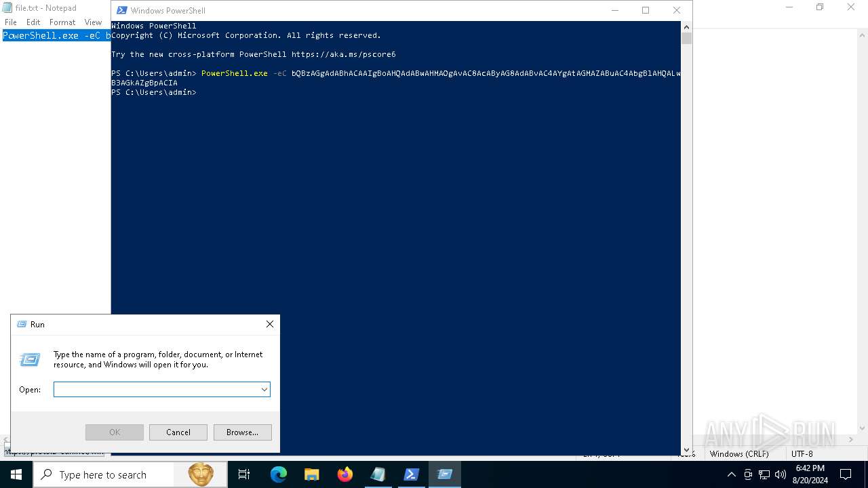868x488 pixels.
Task: Click the Cancel button in Run dialog
Action: click(178, 432)
